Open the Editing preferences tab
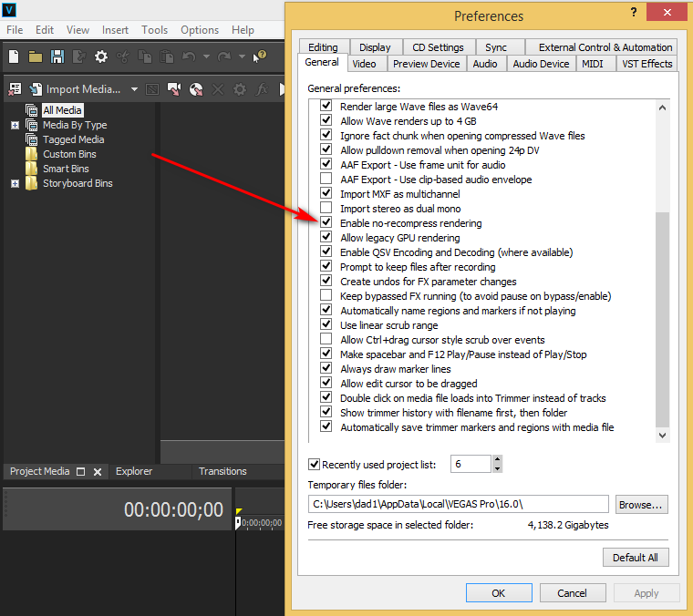693x616 pixels. (x=323, y=47)
